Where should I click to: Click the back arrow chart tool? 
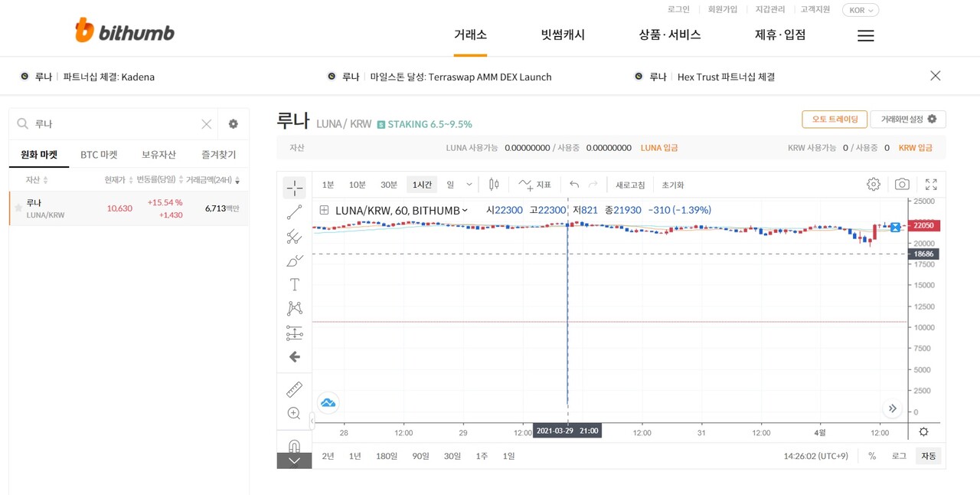(x=294, y=357)
